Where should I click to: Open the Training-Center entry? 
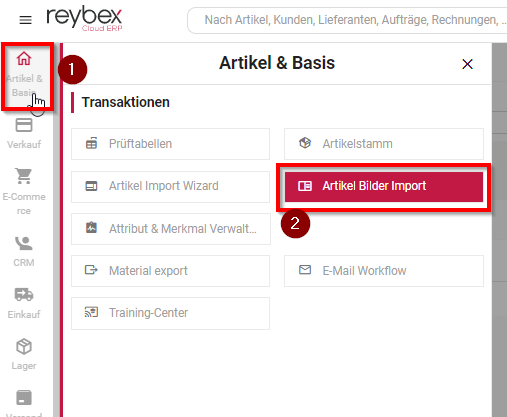(x=170, y=313)
